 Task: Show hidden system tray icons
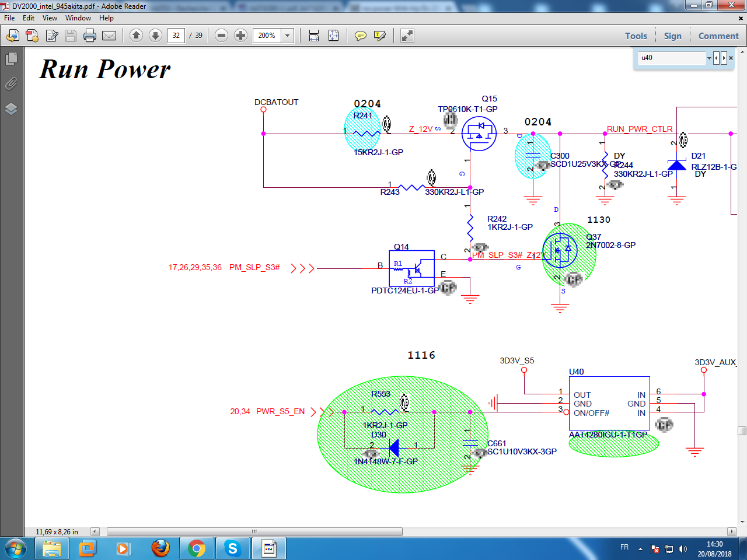point(640,548)
